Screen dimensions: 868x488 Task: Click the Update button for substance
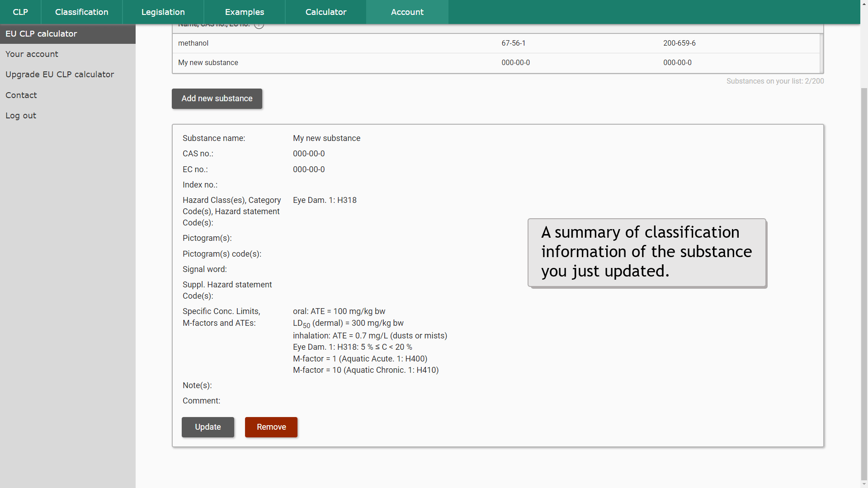click(208, 427)
